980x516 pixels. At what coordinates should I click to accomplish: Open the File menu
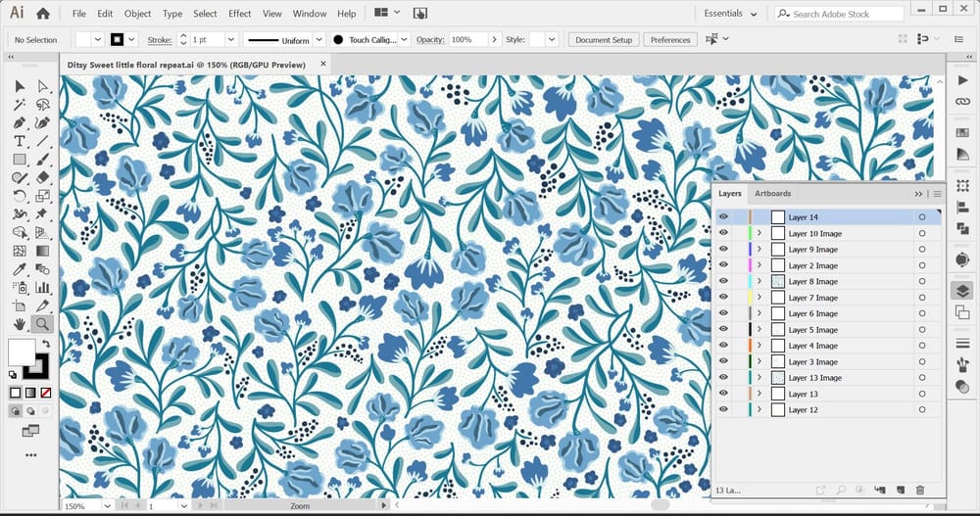click(x=78, y=13)
